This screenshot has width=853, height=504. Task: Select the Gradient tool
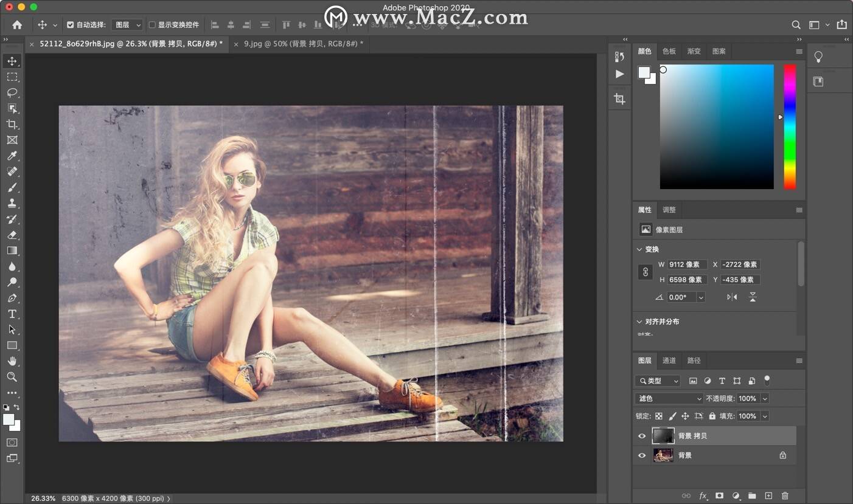(12, 250)
